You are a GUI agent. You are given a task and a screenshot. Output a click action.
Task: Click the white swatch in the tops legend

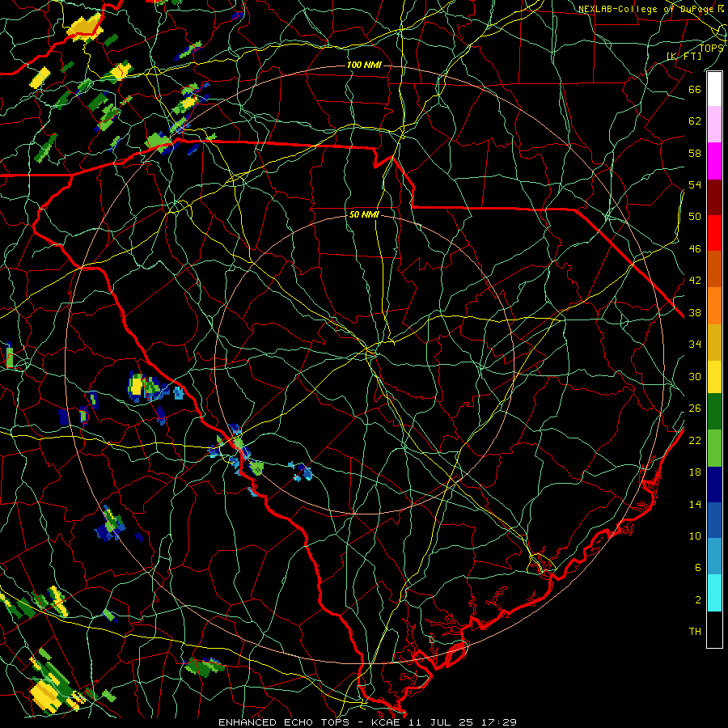(x=714, y=89)
